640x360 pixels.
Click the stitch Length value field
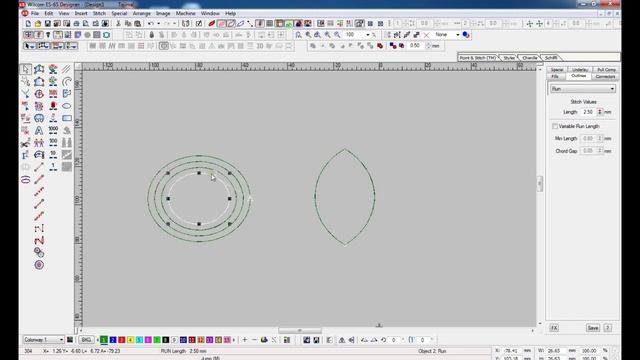589,112
